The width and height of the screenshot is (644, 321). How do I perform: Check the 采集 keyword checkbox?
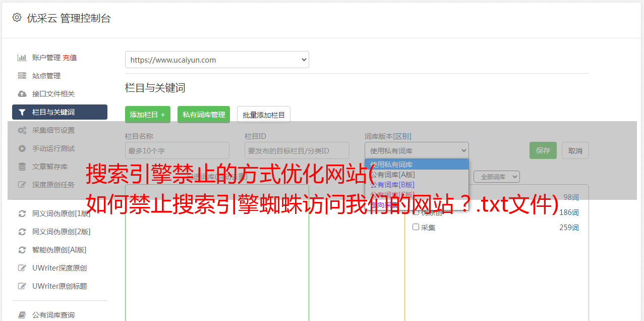(x=416, y=227)
